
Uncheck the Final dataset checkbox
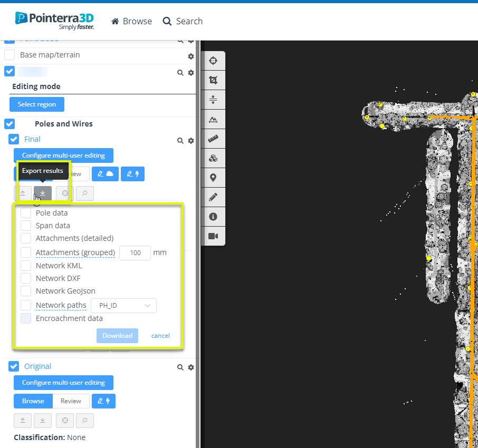pyautogui.click(x=14, y=139)
